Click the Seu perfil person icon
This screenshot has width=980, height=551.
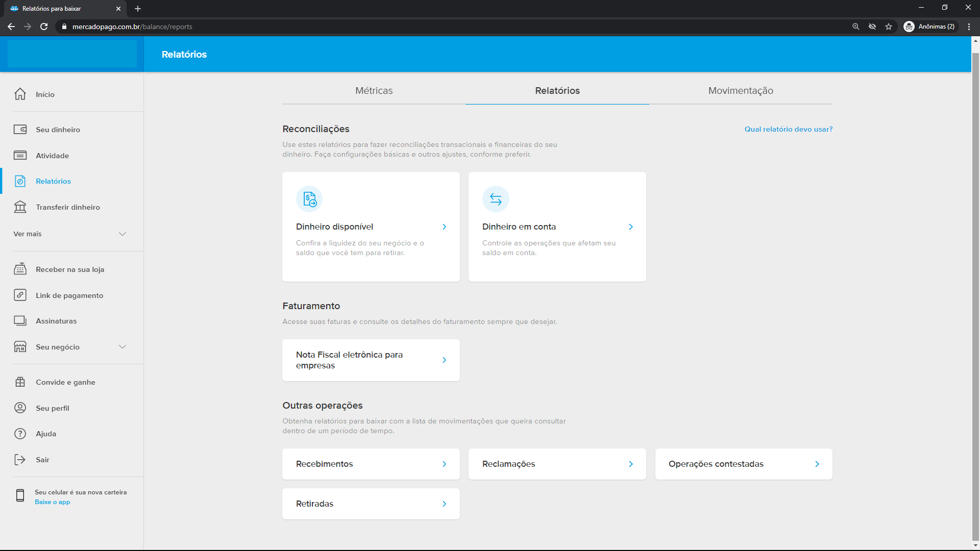tap(20, 408)
